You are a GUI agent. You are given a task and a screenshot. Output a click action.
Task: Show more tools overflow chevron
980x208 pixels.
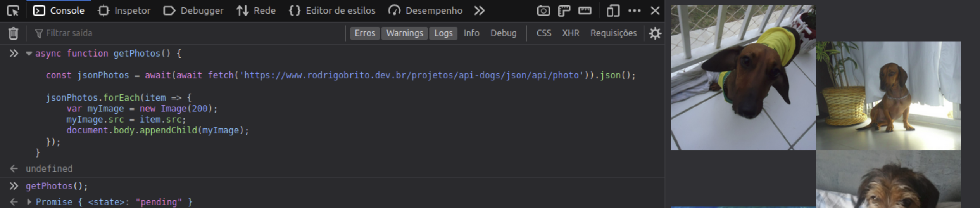[x=479, y=10]
